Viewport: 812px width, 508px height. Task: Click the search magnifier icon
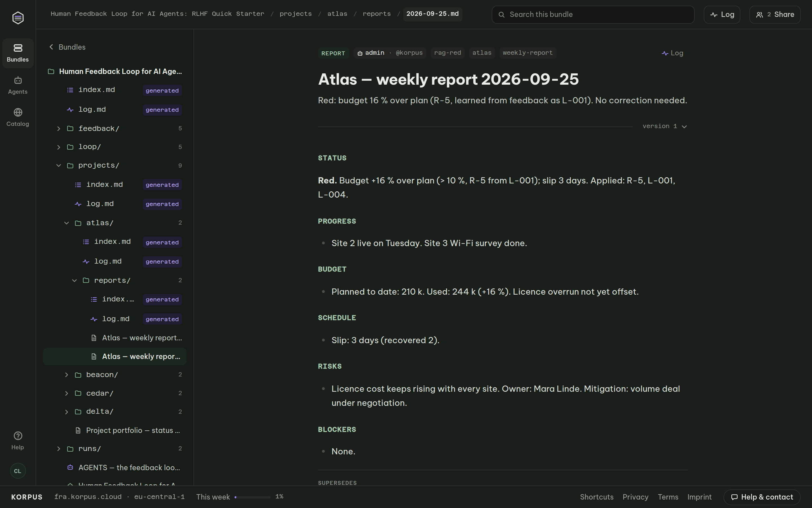click(501, 14)
